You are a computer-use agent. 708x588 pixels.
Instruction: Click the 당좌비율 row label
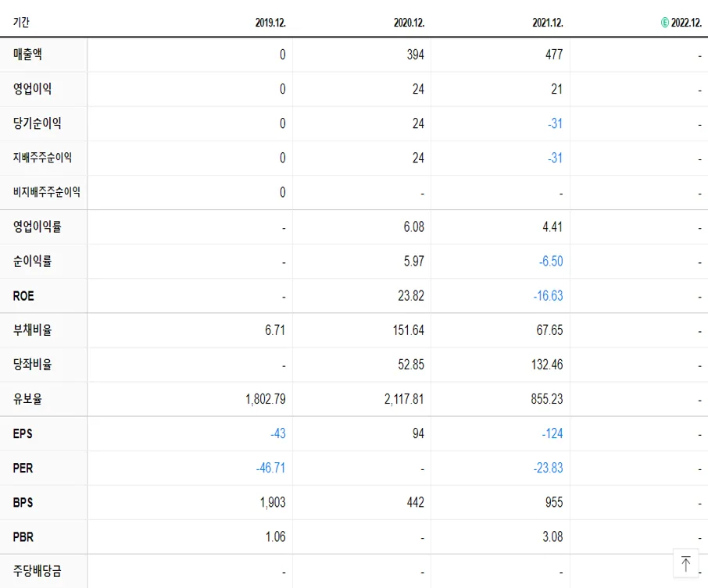[x=33, y=364]
